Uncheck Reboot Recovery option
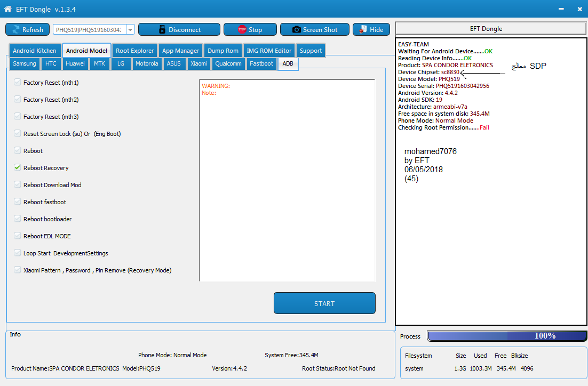This screenshot has width=588, height=386. (17, 167)
